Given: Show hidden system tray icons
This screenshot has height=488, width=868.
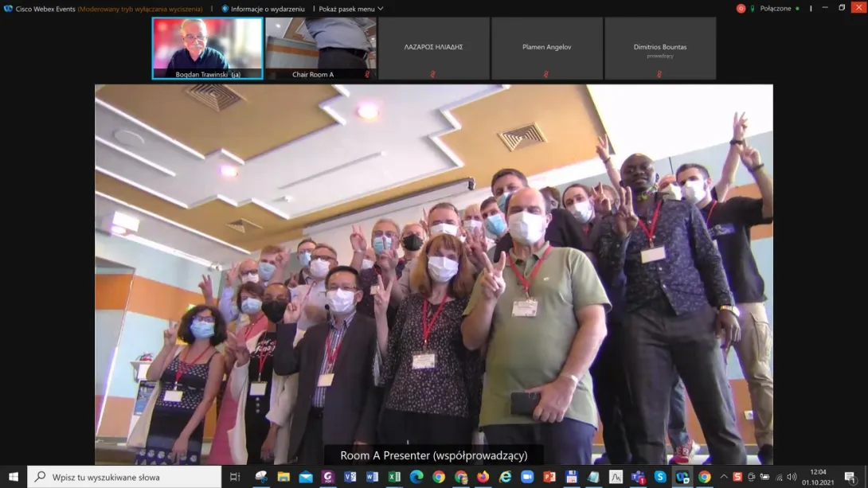Looking at the screenshot, I should point(724,477).
